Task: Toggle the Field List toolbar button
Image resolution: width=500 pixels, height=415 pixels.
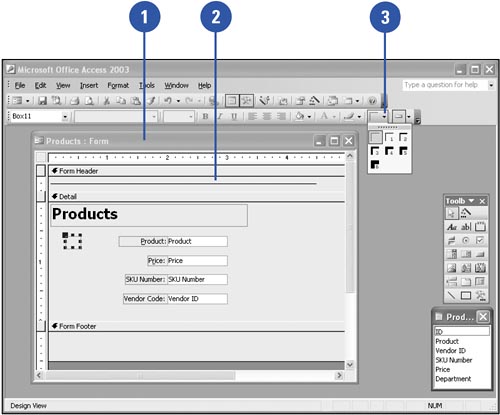Action: coord(232,100)
